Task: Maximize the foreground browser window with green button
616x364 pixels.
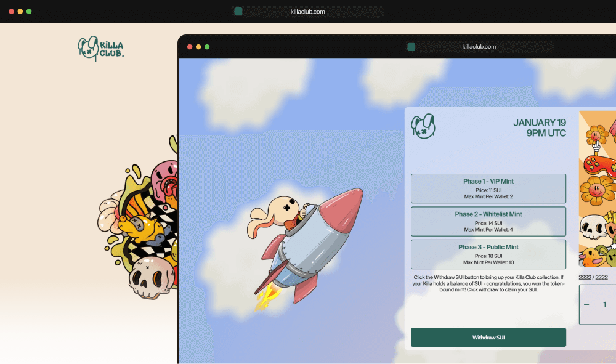Action: click(x=207, y=47)
